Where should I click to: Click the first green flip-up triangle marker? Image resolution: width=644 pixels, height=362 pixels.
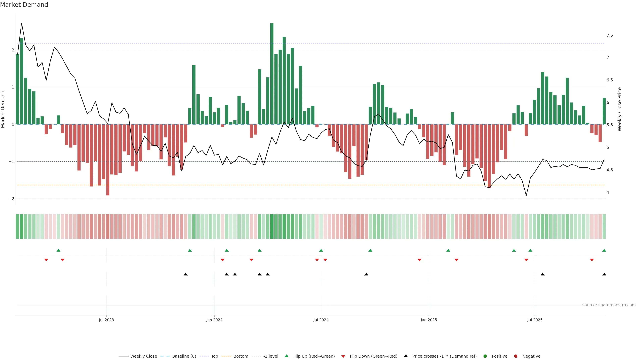tap(59, 251)
